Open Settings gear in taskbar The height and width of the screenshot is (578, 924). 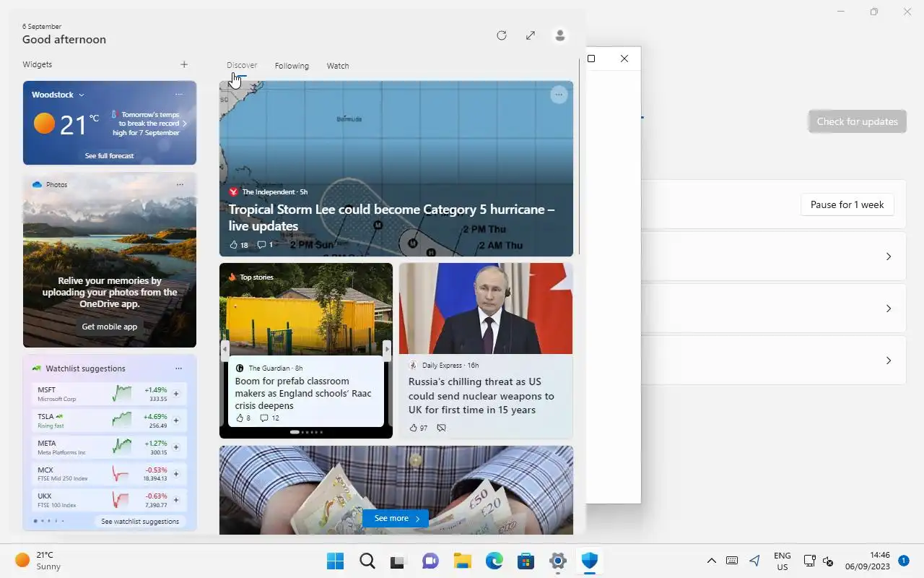tap(557, 561)
